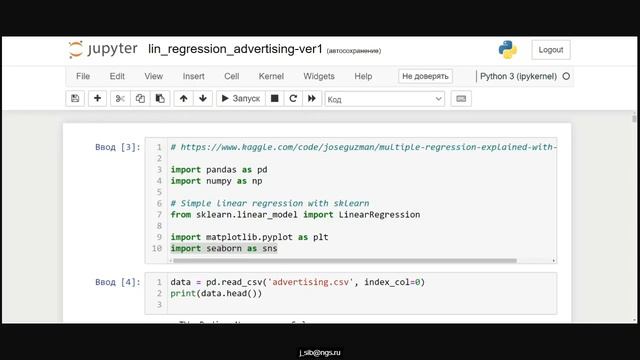Click the Не доверять button
The height and width of the screenshot is (360, 640).
[x=425, y=76]
